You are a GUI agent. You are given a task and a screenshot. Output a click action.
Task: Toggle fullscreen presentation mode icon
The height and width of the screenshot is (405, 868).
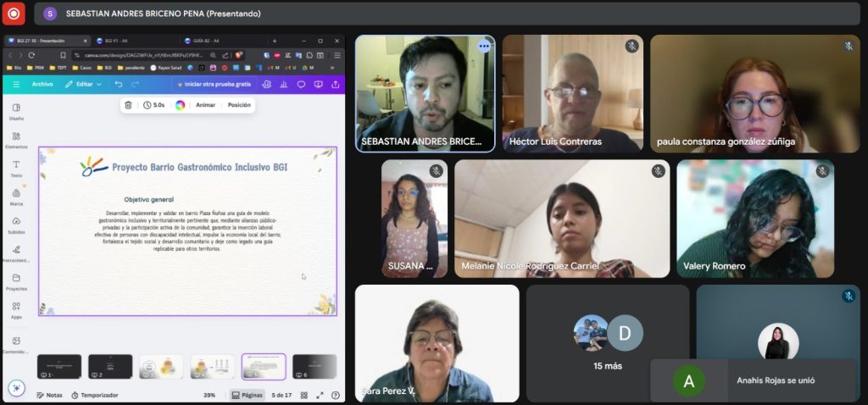click(x=320, y=395)
